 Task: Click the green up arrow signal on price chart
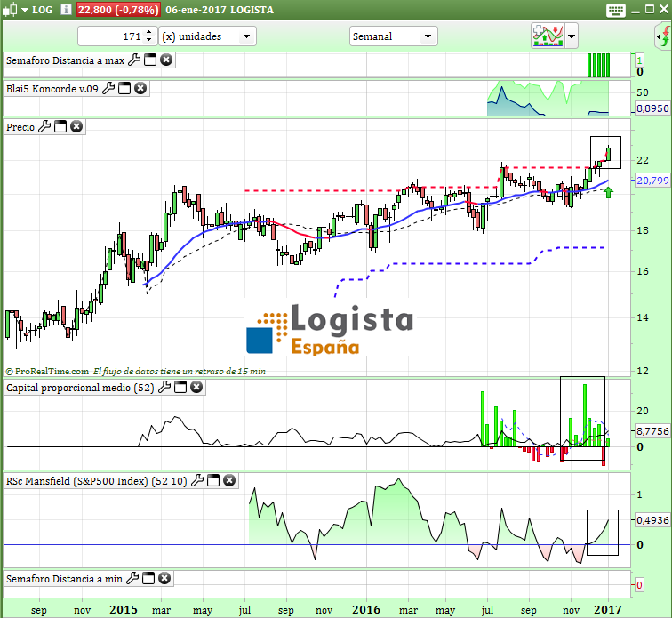click(x=608, y=193)
